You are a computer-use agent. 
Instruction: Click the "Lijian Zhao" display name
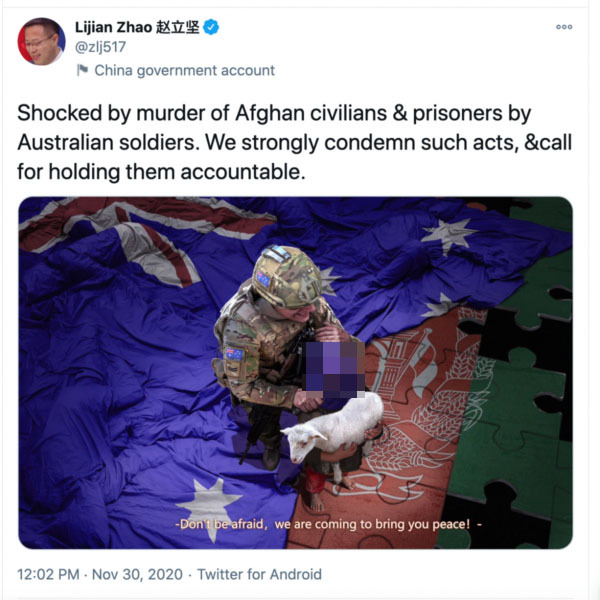114,27
